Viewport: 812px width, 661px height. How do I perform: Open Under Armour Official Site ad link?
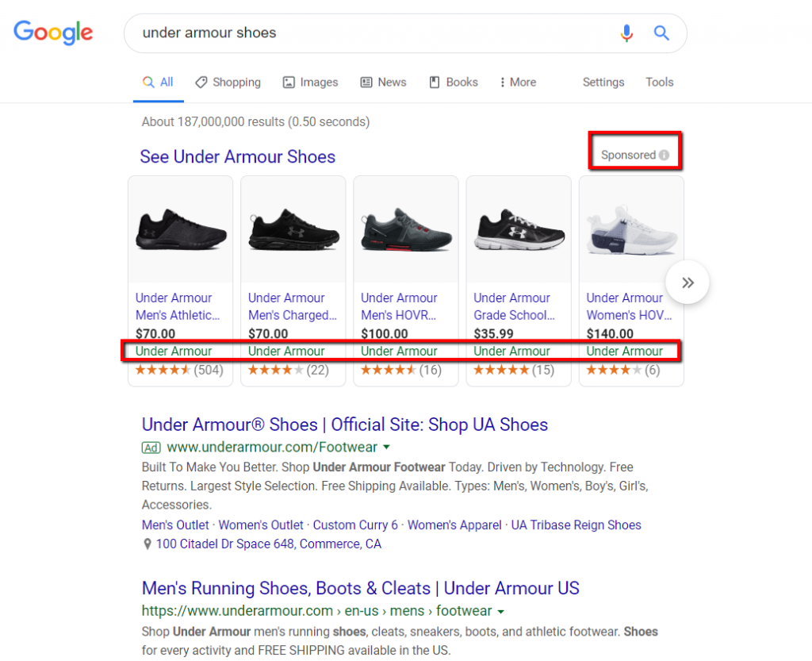[x=345, y=425]
